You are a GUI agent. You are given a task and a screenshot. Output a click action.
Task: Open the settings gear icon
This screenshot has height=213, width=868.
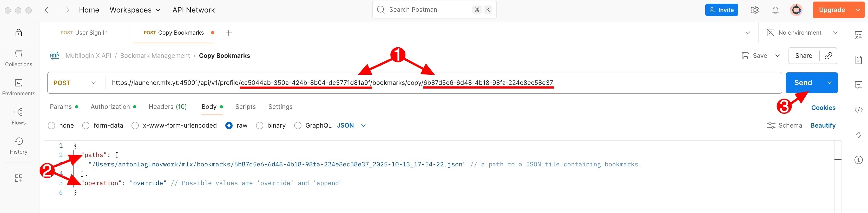[x=754, y=10]
